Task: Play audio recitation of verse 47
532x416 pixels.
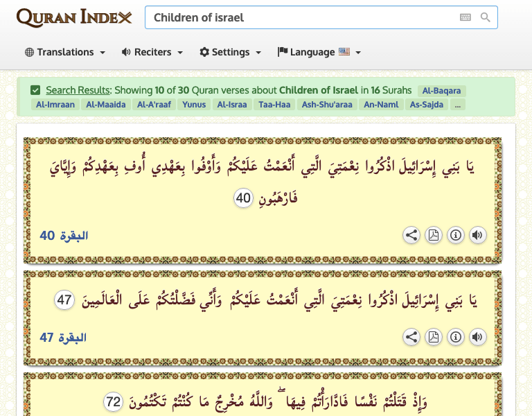Action: [x=477, y=337]
